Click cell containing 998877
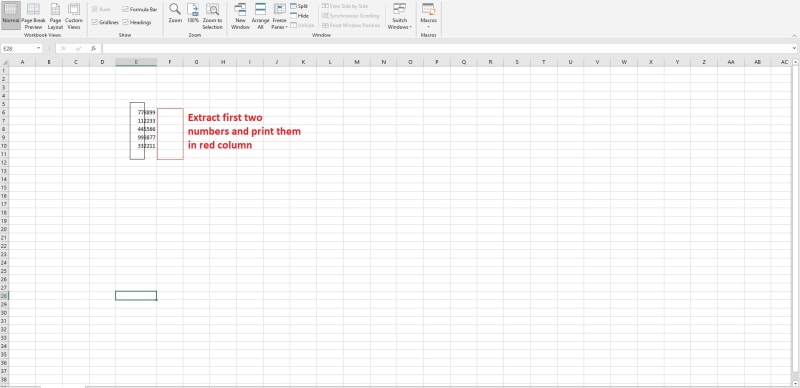The width and height of the screenshot is (800, 388). [136, 137]
